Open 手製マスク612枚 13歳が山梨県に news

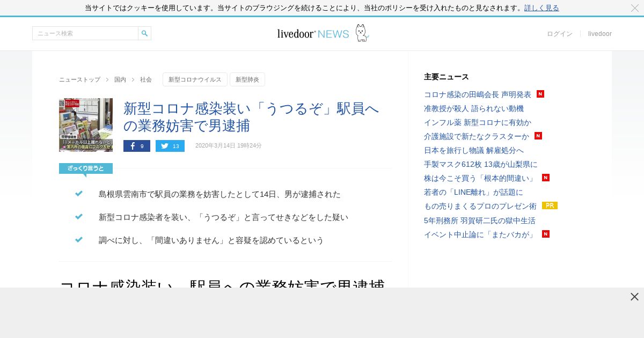pos(481,164)
